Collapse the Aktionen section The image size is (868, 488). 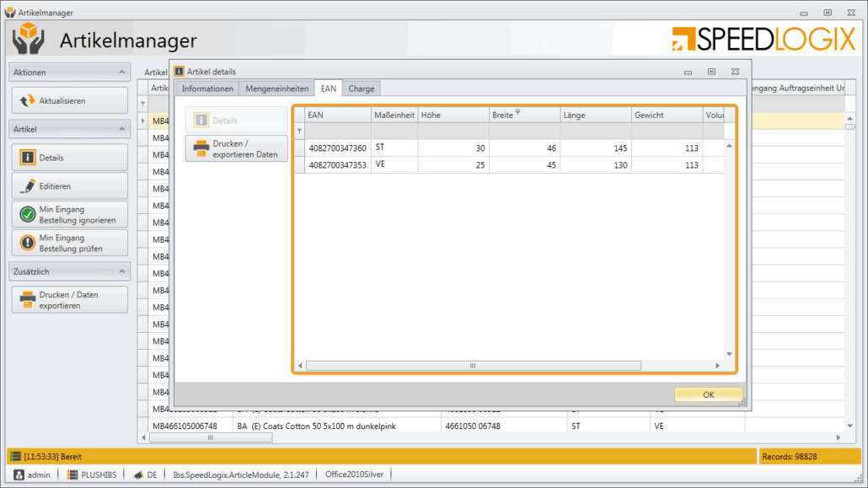point(122,72)
